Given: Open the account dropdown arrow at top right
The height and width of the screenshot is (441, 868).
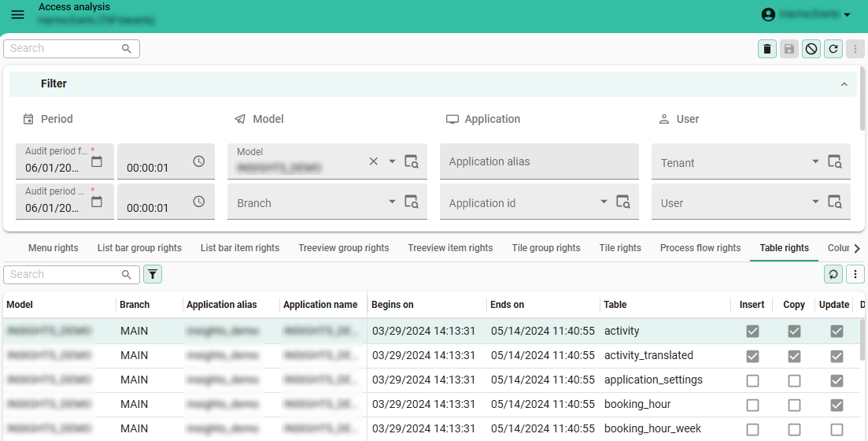Looking at the screenshot, I should pyautogui.click(x=847, y=15).
